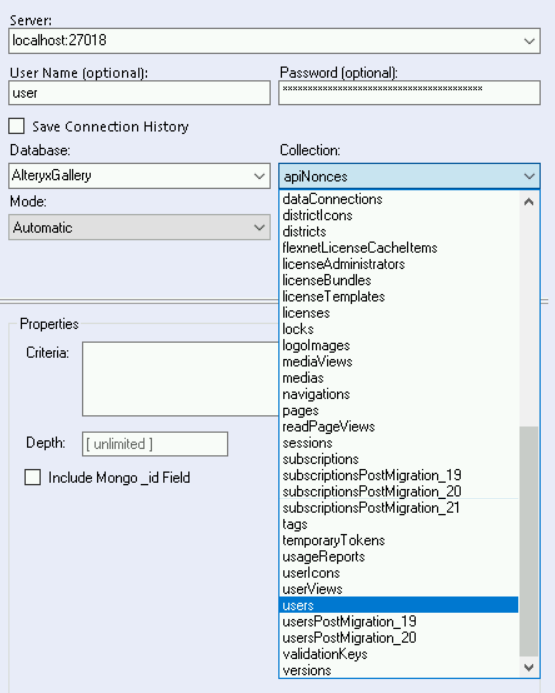555x693 pixels.
Task: Select usersPostMigration_20 collection
Action: click(399, 638)
